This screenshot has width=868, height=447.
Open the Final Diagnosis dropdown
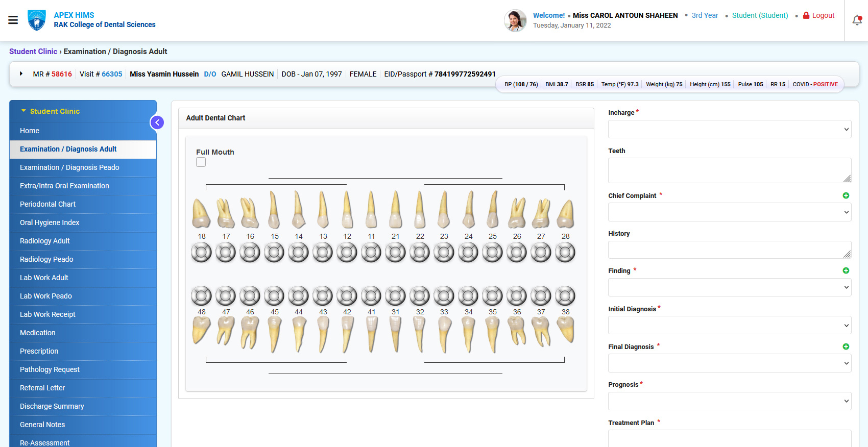point(730,363)
